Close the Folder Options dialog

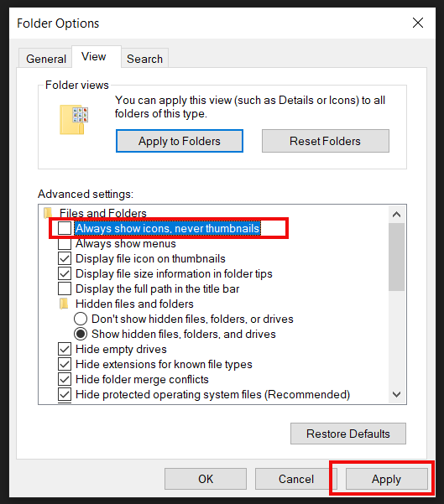418,23
